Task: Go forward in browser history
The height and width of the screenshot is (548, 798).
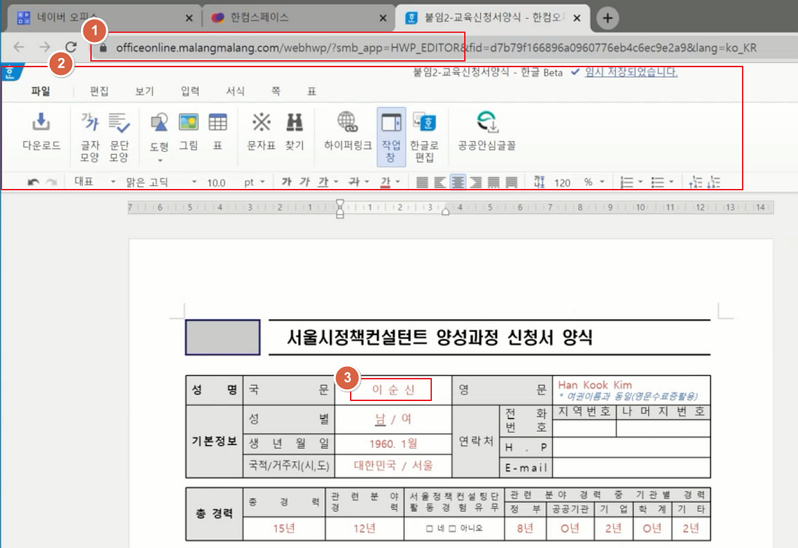Action: click(x=45, y=47)
